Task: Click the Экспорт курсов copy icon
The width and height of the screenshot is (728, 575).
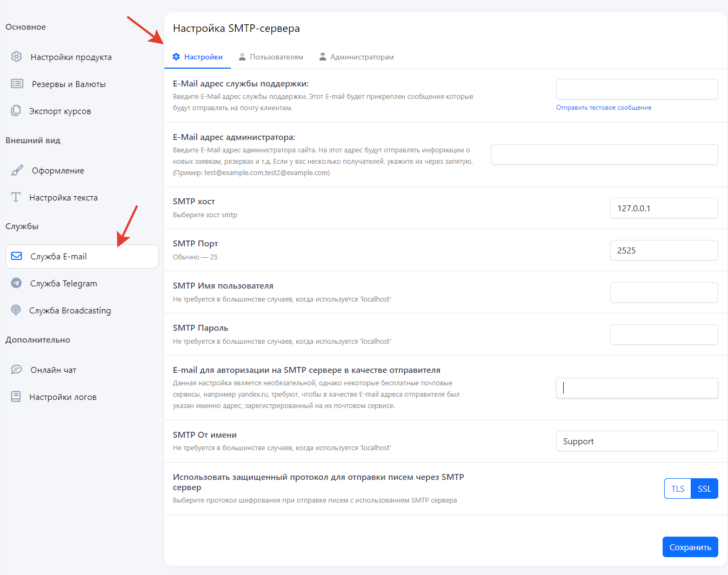Action: (x=16, y=111)
